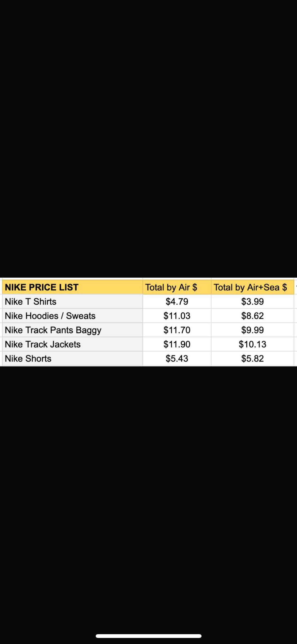Select the $10.13 Air+Sea price cell
297x644 pixels.
(252, 344)
